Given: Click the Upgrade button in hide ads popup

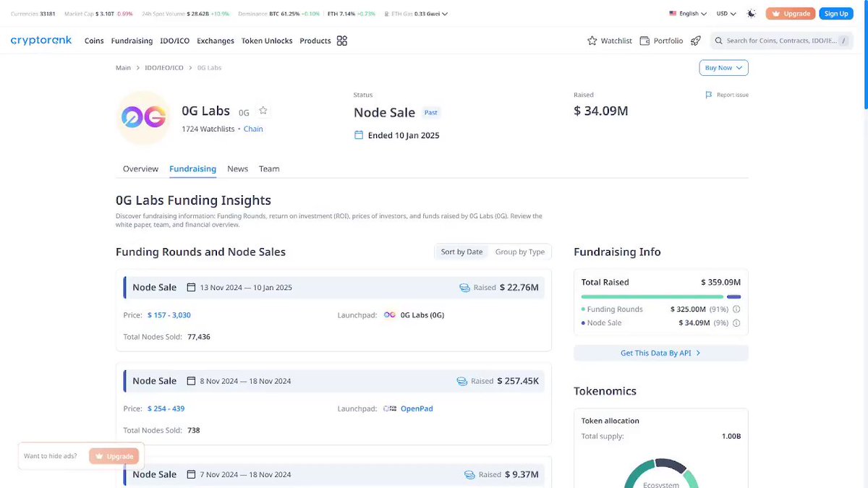Looking at the screenshot, I should (x=113, y=456).
